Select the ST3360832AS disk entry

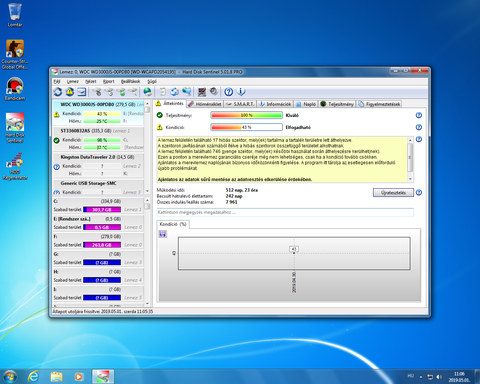tap(98, 139)
